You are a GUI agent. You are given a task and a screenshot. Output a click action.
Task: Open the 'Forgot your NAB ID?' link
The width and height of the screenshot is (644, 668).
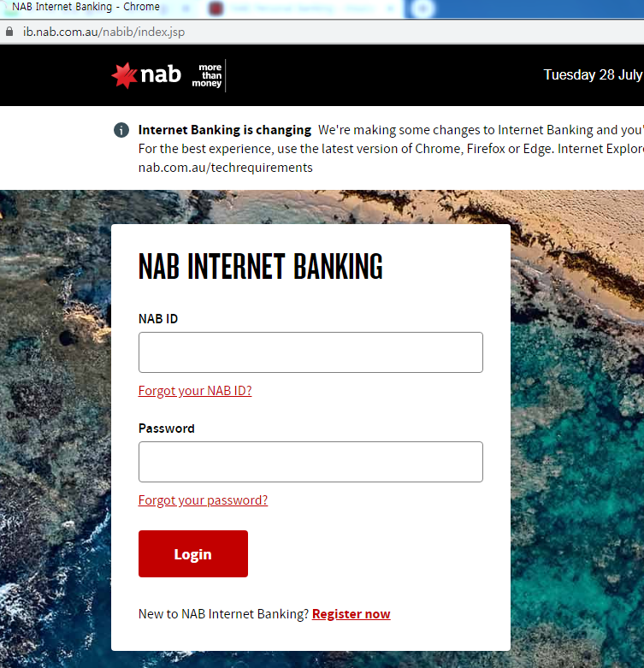pyautogui.click(x=195, y=391)
